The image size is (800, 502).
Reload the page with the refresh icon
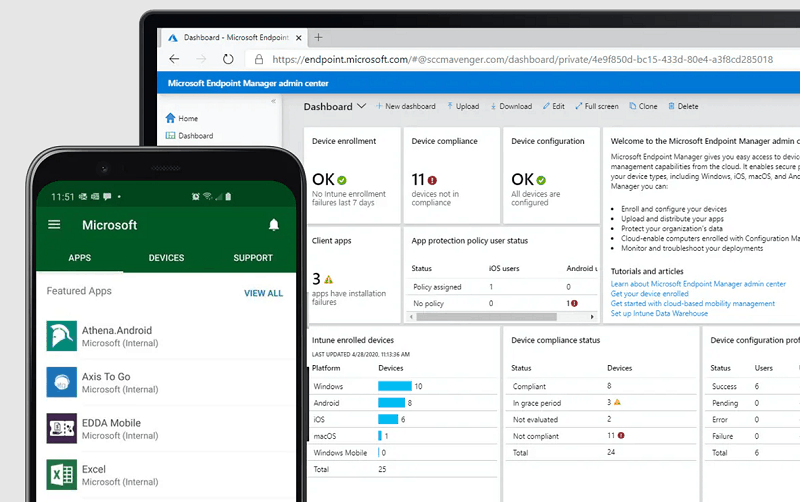click(228, 59)
